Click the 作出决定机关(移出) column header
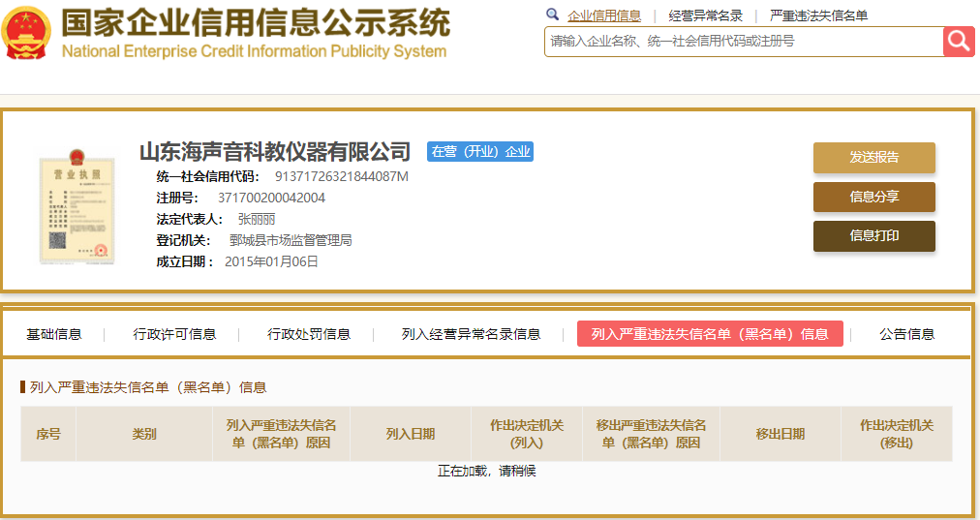 tap(897, 434)
